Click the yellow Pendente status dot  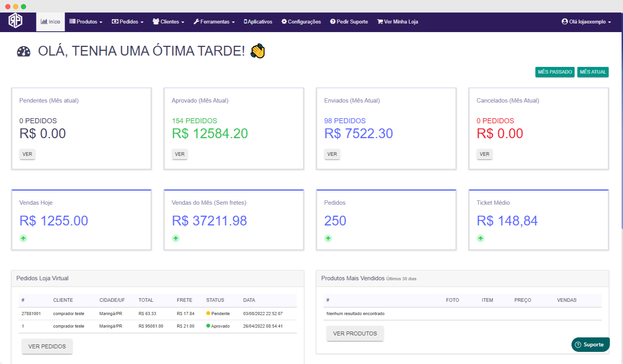pos(208,314)
